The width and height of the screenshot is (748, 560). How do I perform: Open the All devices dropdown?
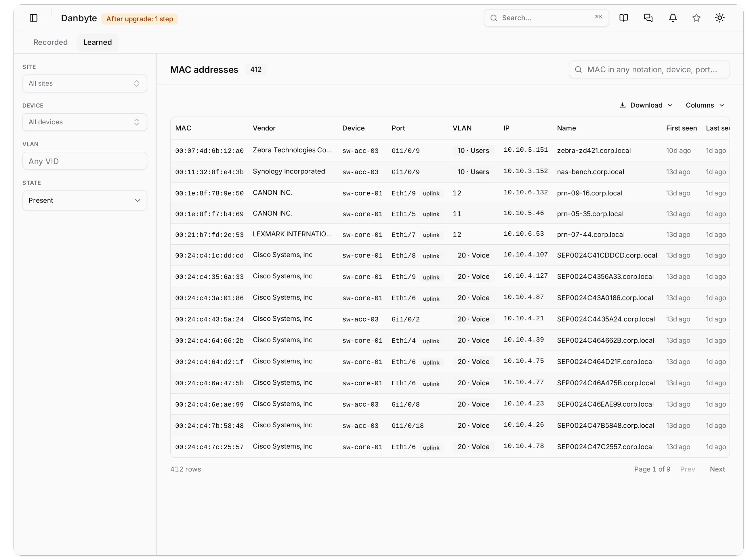85,122
